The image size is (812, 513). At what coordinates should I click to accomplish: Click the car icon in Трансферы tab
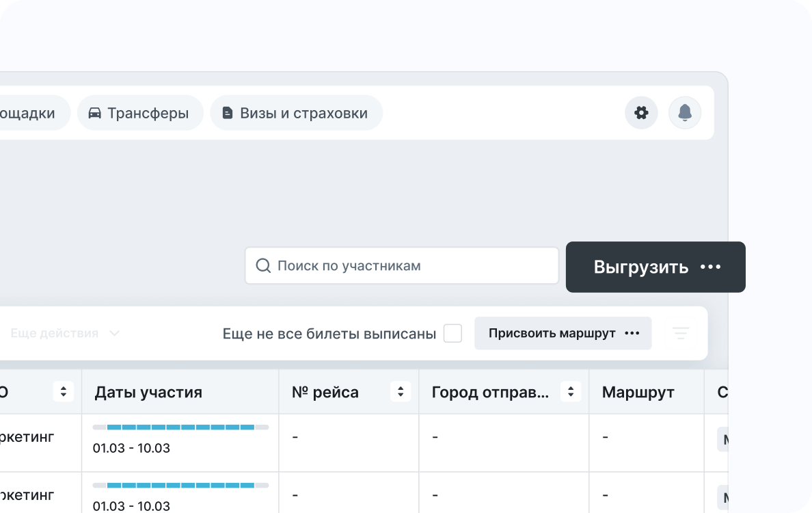(x=95, y=113)
